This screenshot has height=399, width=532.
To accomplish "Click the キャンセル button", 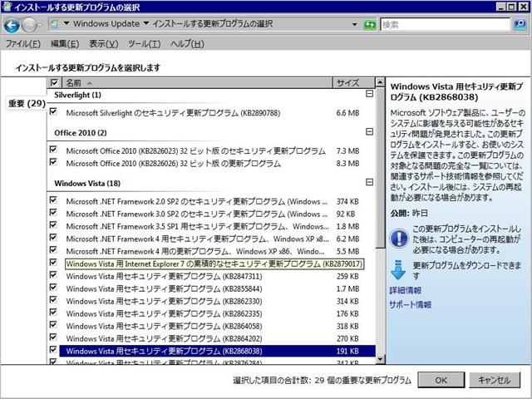I will pyautogui.click(x=495, y=380).
